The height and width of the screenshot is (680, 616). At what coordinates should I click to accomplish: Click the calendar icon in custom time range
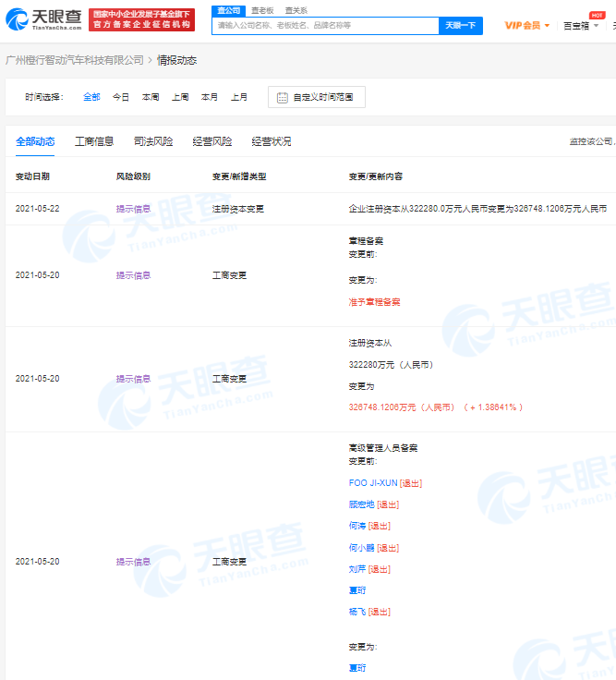coord(283,97)
